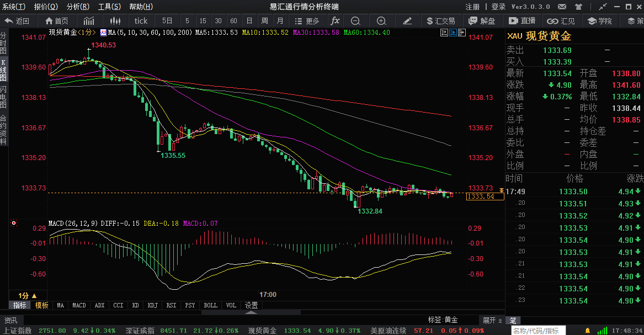Click the zoom in magnifier icon
The height and width of the screenshot is (335, 644).
[381, 21]
